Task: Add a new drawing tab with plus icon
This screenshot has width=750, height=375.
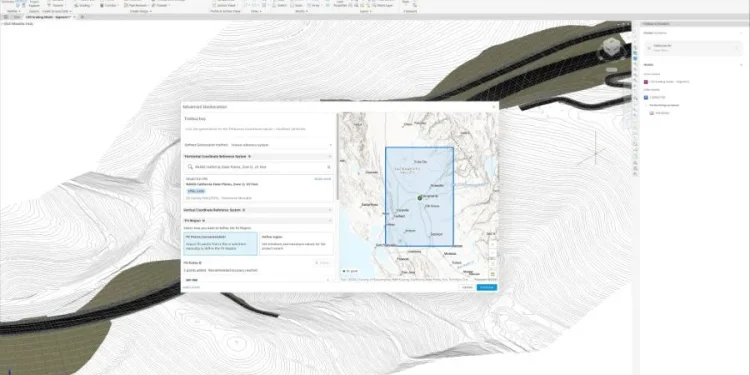Action: coord(82,17)
